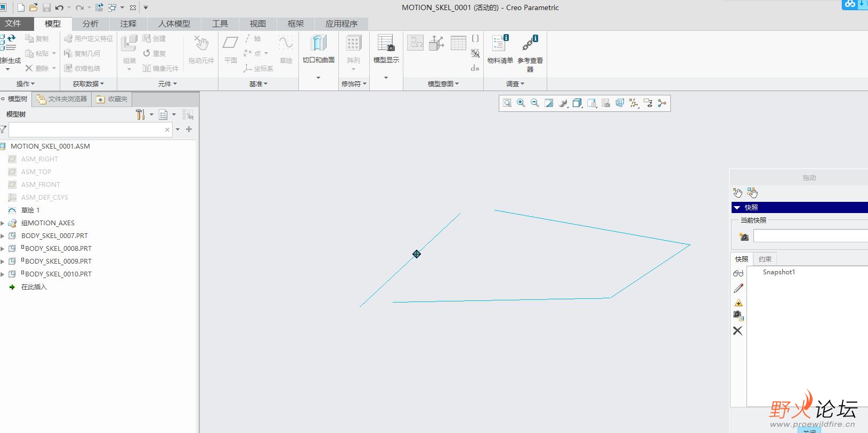Image resolution: width=868 pixels, height=433 pixels.
Task: Collapse the 快照 section triangle in Drag panel
Action: 737,208
